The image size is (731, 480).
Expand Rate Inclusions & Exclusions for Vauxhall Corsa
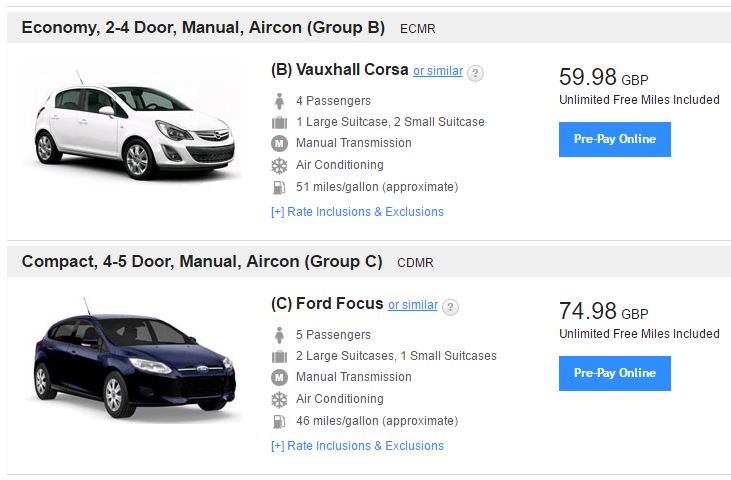(357, 212)
